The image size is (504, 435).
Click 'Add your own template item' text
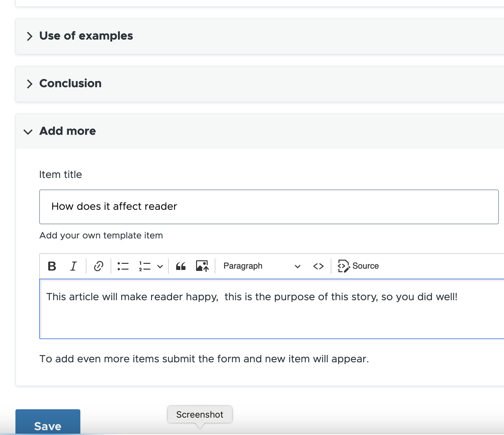[x=101, y=236]
